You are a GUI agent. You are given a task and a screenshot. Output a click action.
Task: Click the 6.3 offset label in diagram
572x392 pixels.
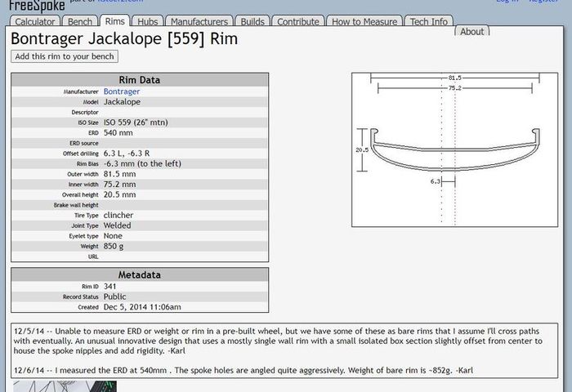(x=436, y=181)
